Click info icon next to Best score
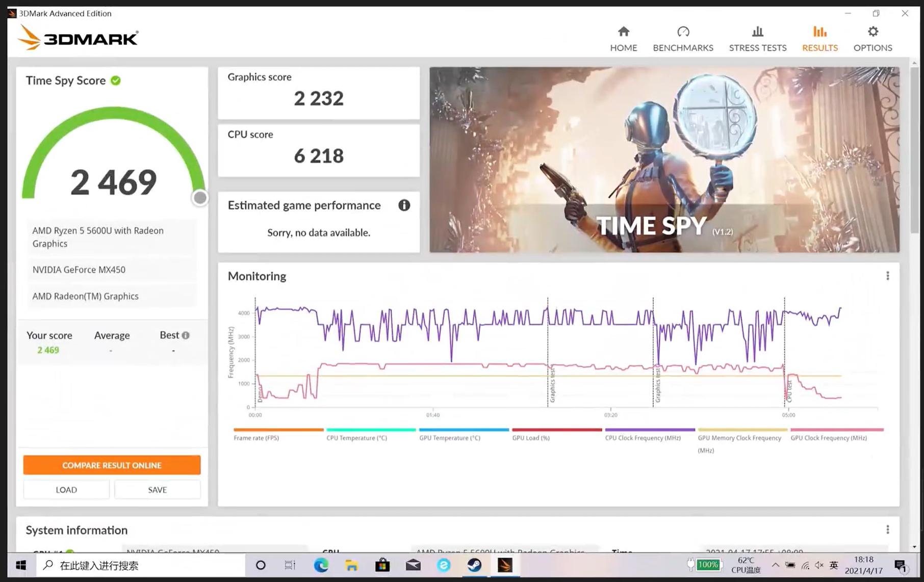 (186, 335)
